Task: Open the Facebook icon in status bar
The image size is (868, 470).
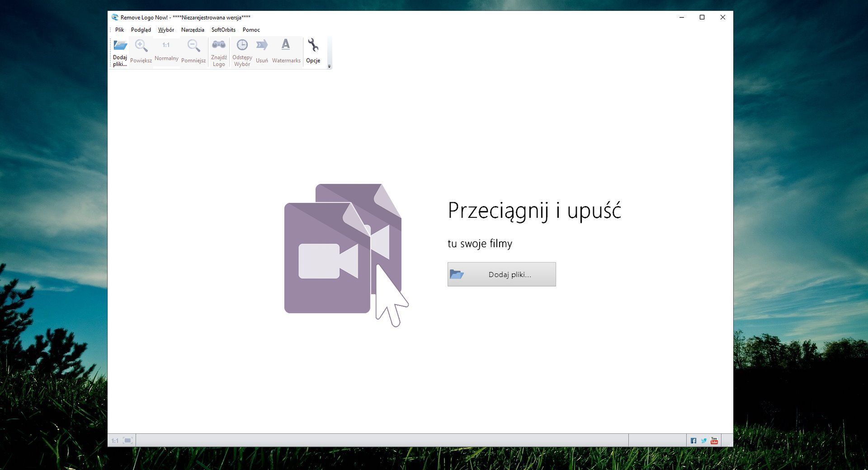Action: pyautogui.click(x=693, y=440)
